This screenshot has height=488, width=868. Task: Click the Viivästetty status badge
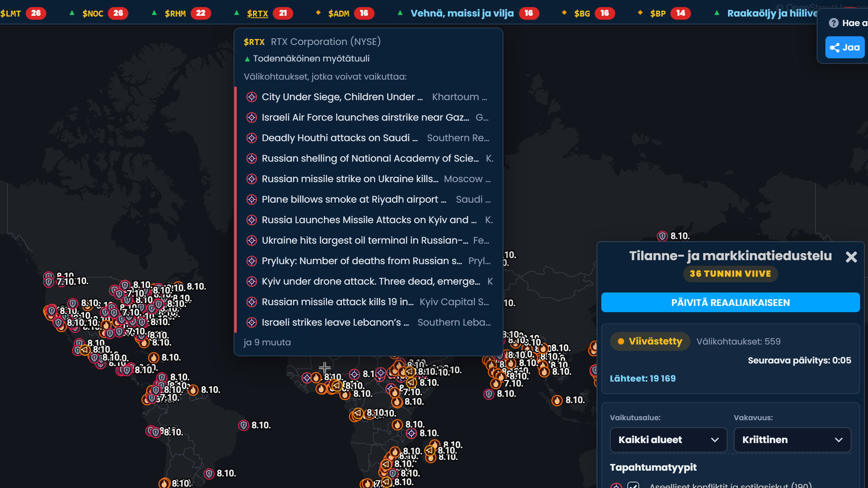[x=650, y=341]
